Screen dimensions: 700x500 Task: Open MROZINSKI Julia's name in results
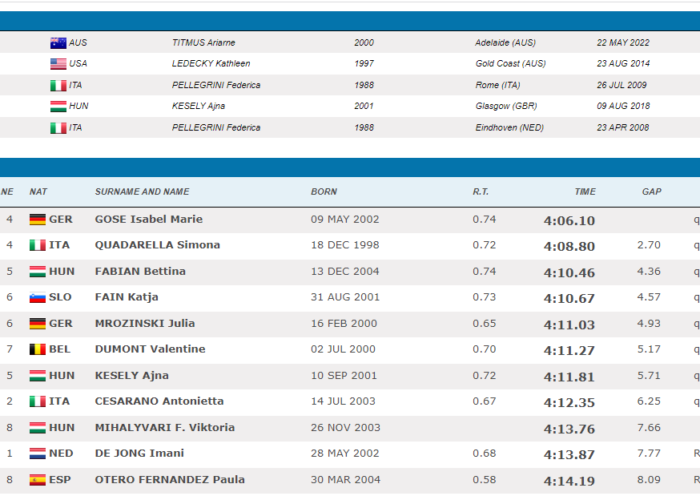coord(144,324)
